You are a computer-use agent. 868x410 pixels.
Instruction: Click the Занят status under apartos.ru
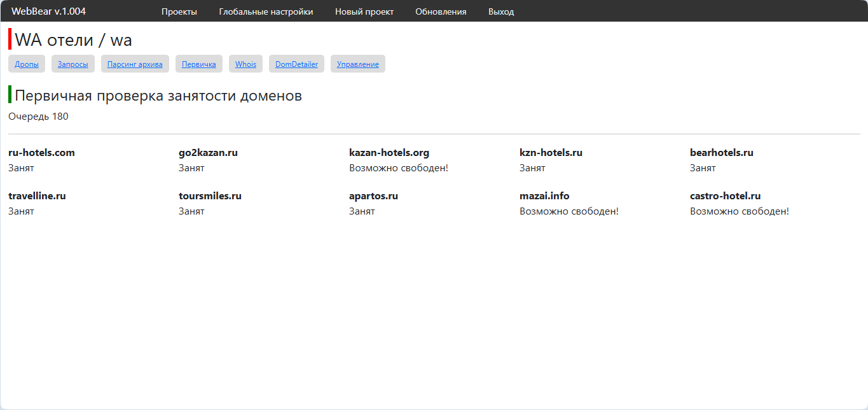(362, 211)
